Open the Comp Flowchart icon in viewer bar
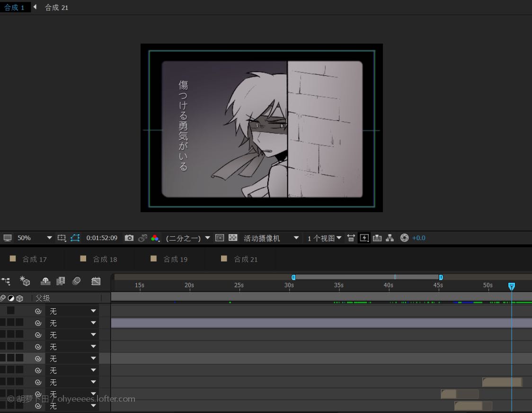The width and height of the screenshot is (532, 413). click(390, 238)
